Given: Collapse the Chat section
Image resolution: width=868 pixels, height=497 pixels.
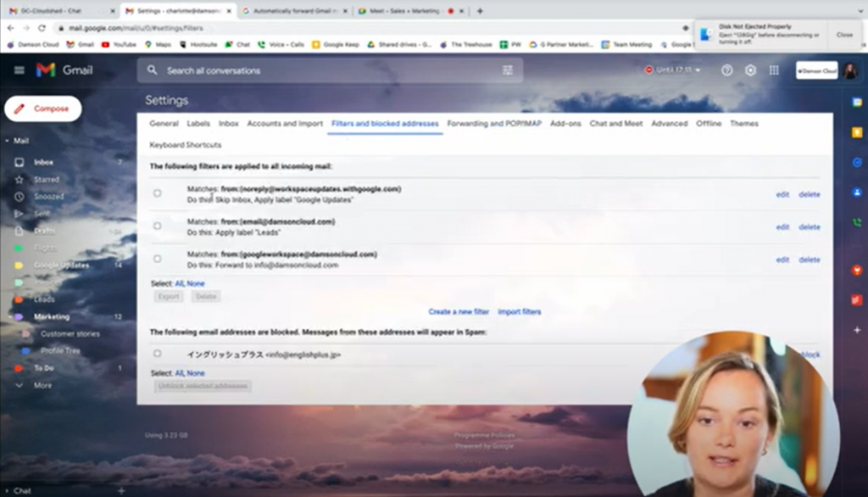Looking at the screenshot, I should point(7,491).
